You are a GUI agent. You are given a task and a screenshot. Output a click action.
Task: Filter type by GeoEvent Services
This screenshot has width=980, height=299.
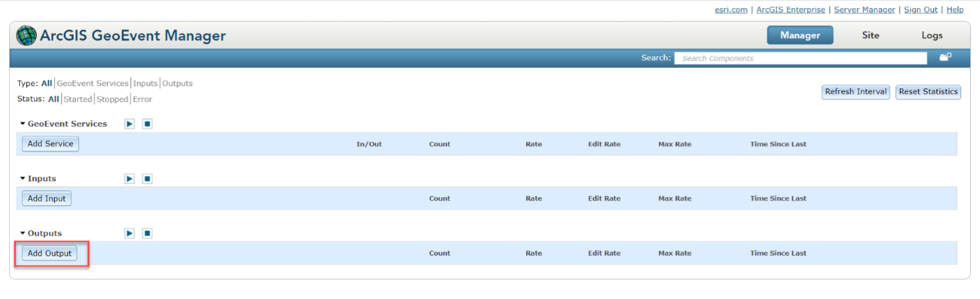93,83
